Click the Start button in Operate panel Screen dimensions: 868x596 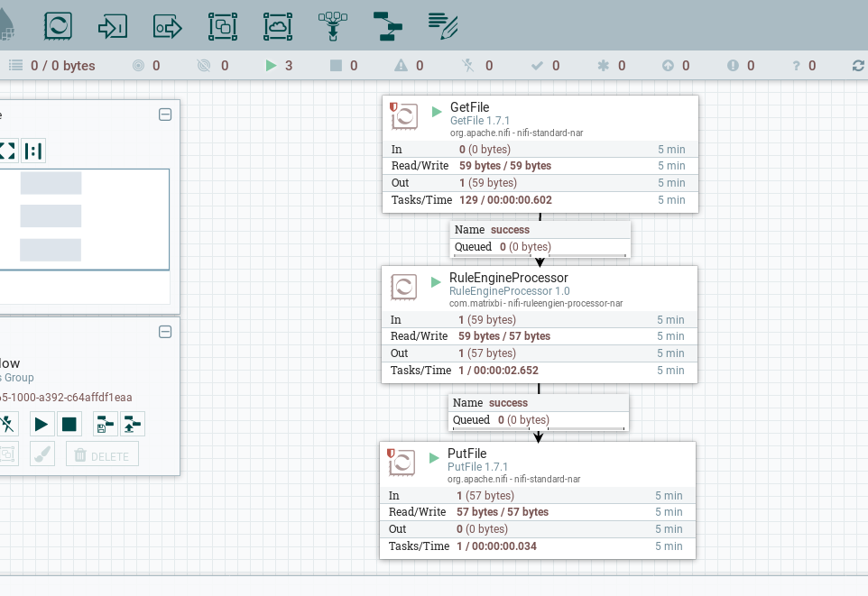coord(42,424)
